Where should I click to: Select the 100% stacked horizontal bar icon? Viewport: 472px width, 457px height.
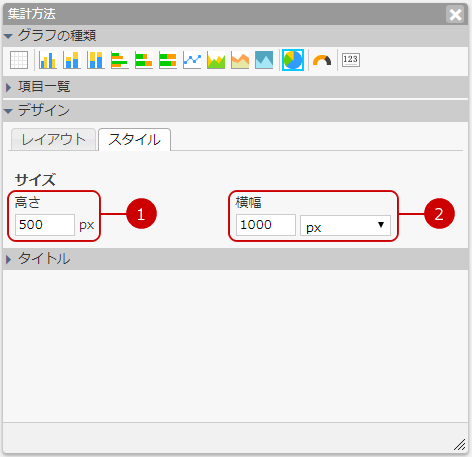tap(168, 60)
